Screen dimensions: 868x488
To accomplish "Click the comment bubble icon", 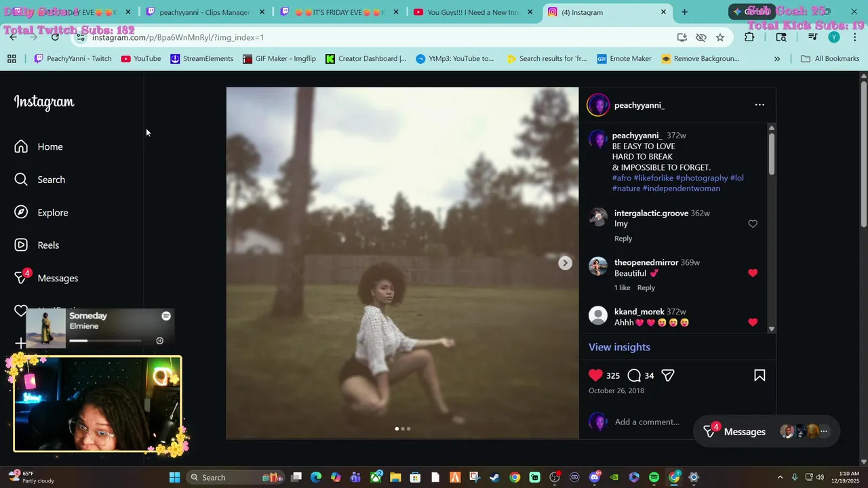I will [x=634, y=375].
